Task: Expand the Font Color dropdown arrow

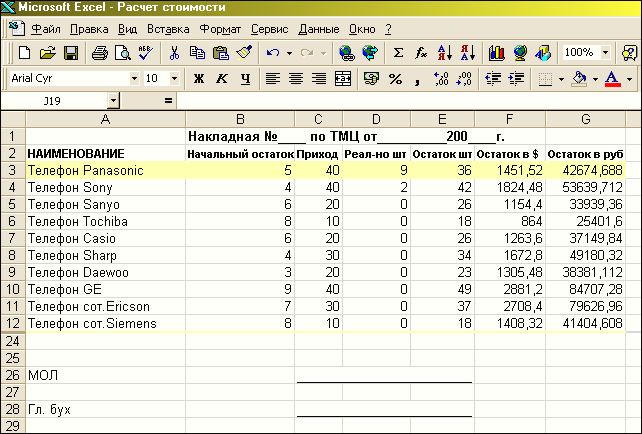Action: (630, 79)
